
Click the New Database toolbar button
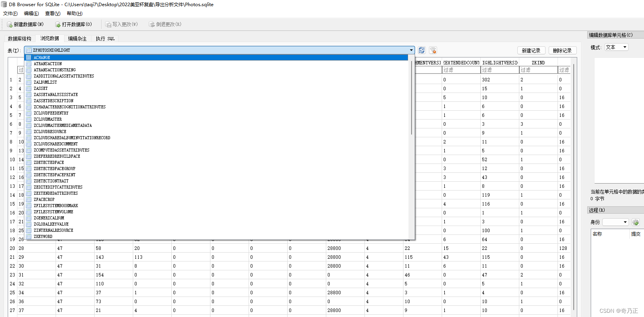point(25,24)
